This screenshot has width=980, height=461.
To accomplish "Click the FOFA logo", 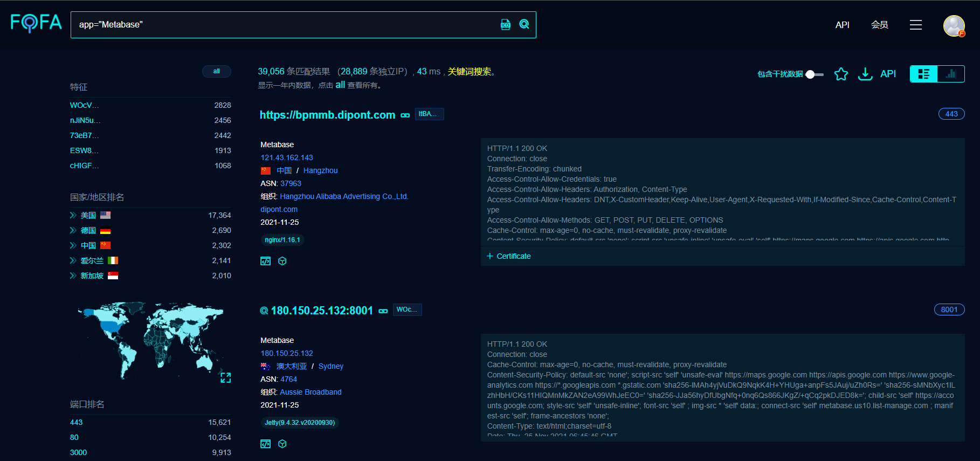I will [x=36, y=23].
